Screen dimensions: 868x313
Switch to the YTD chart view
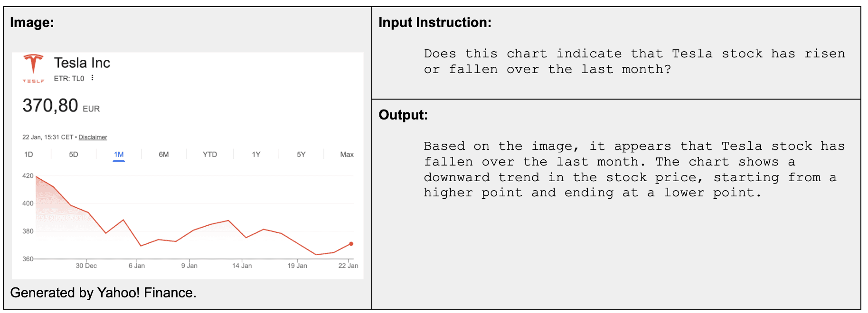[x=209, y=154]
